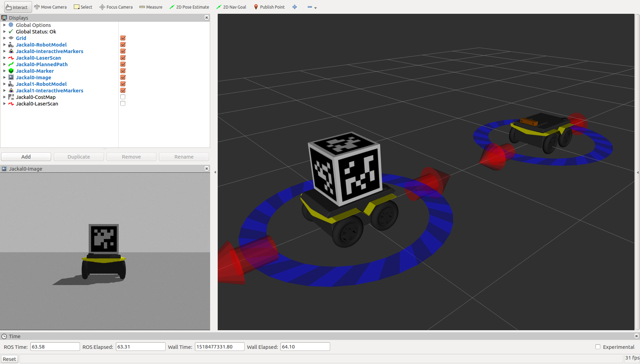This screenshot has width=640, height=364.
Task: Select the Publish Point tool
Action: click(269, 7)
